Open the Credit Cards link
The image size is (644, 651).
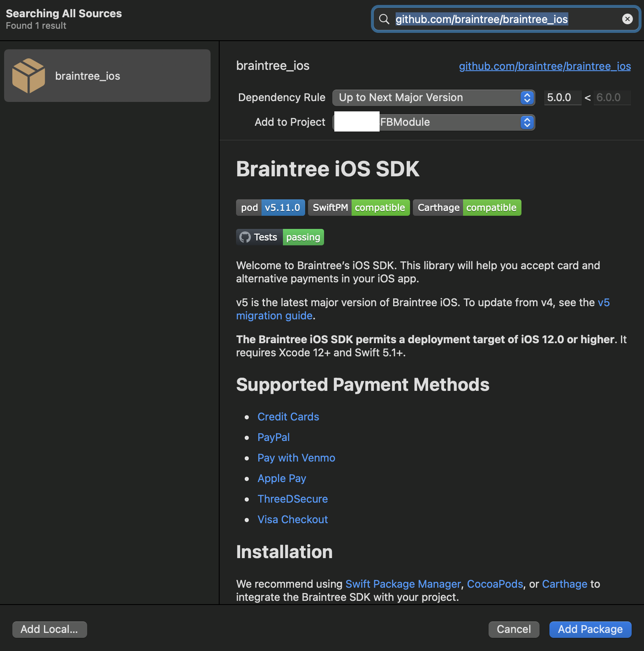point(288,417)
